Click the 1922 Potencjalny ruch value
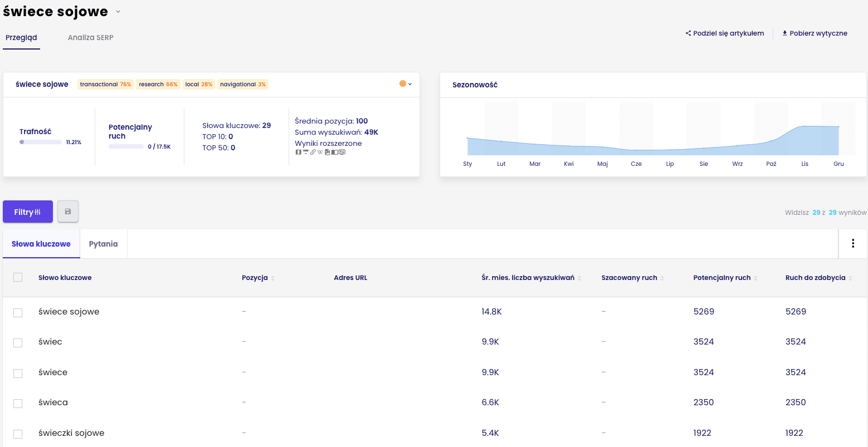 703,433
